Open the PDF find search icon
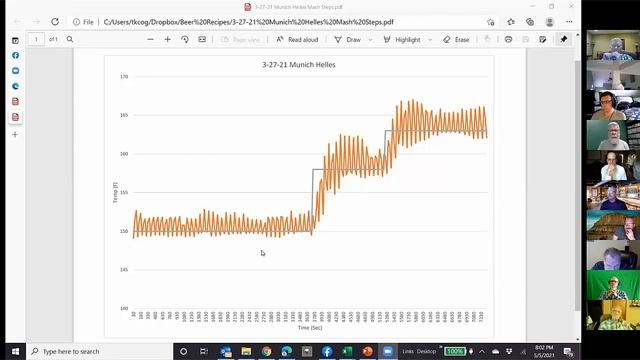Screen dimensions: 640x360 (70, 40)
